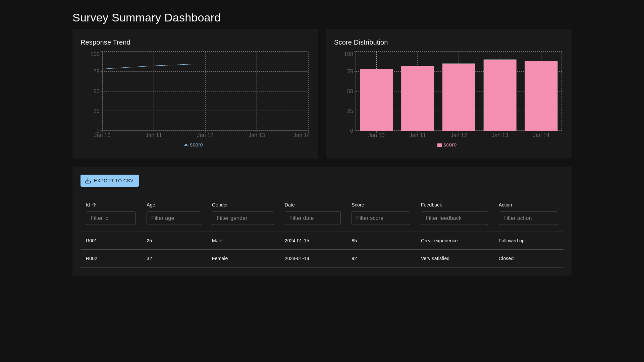Click the Filter age text box
The width and height of the screenshot is (644, 362).
[x=174, y=218]
